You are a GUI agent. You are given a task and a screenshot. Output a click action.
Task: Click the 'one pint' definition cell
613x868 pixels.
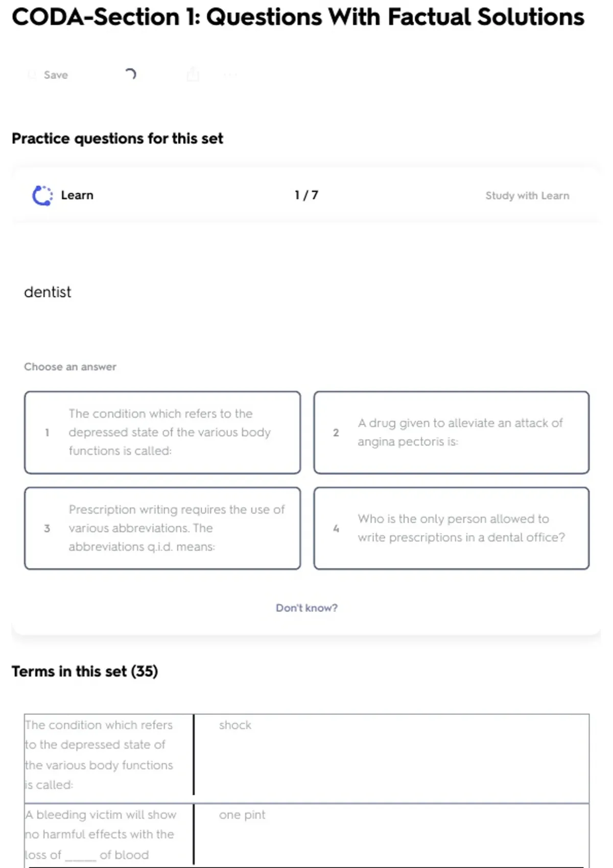[x=242, y=815]
